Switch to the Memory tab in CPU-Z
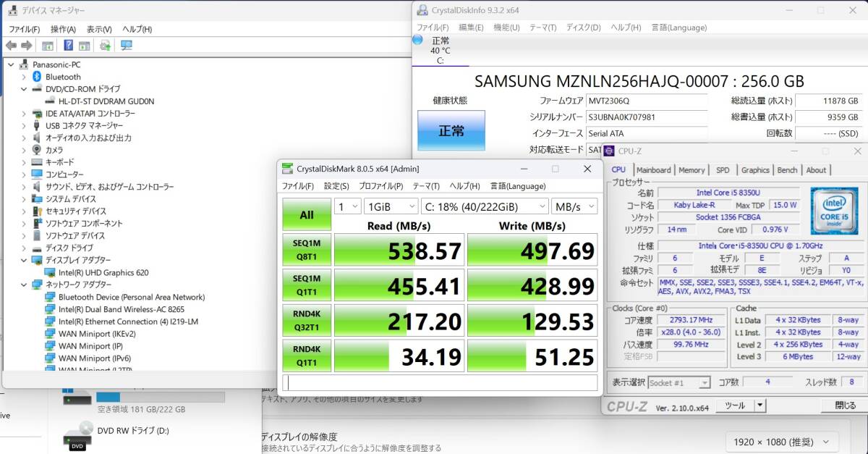This screenshot has width=868, height=454. click(692, 170)
